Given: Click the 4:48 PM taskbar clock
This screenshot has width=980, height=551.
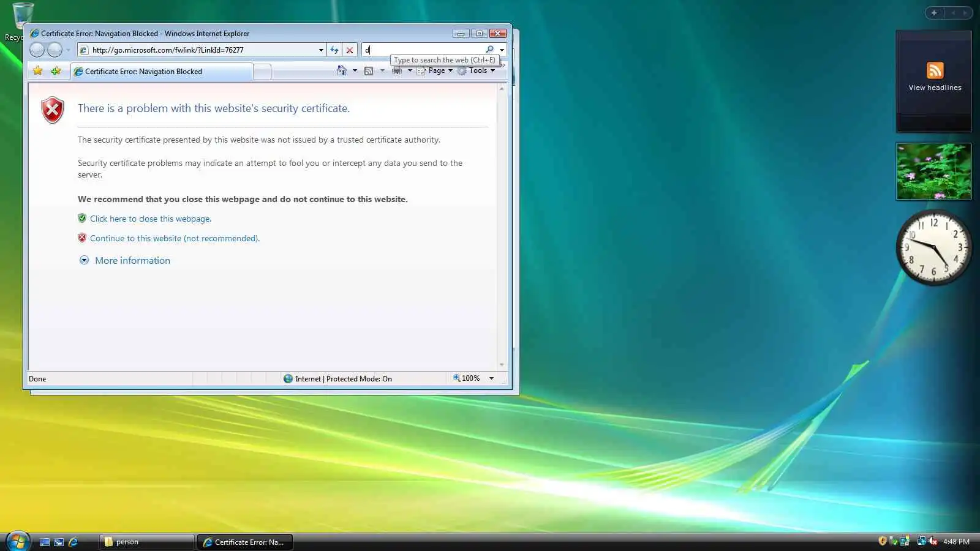Looking at the screenshot, I should point(956,542).
